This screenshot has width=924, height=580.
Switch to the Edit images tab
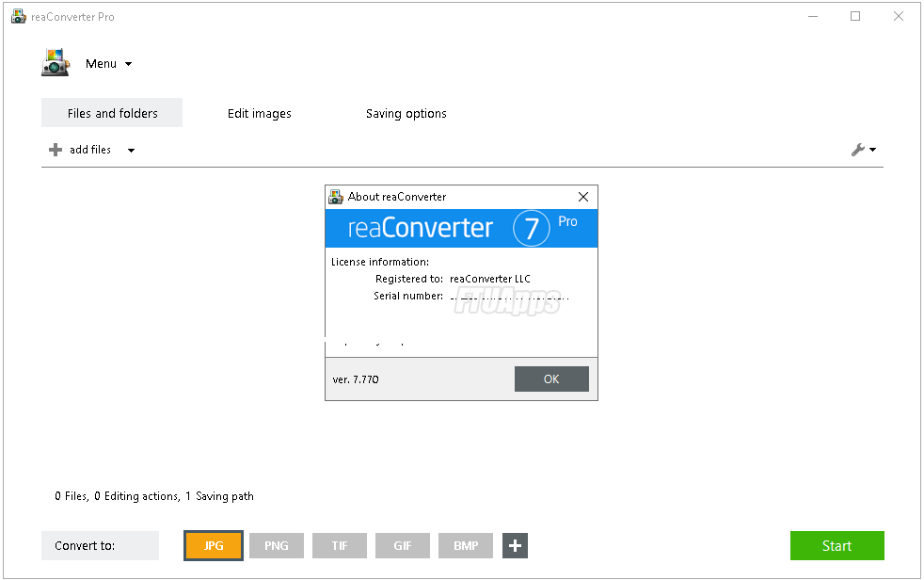coord(260,113)
